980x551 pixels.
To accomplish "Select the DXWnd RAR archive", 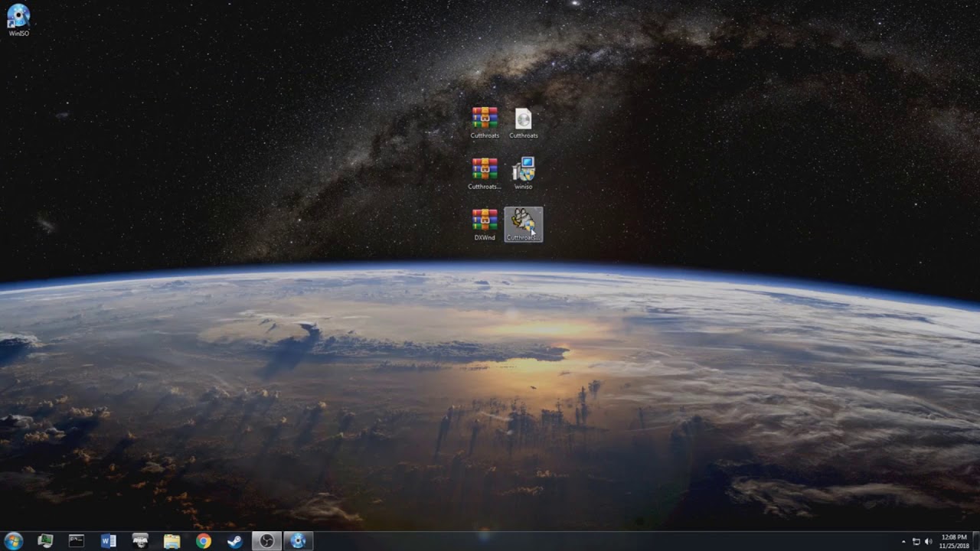I will [485, 225].
